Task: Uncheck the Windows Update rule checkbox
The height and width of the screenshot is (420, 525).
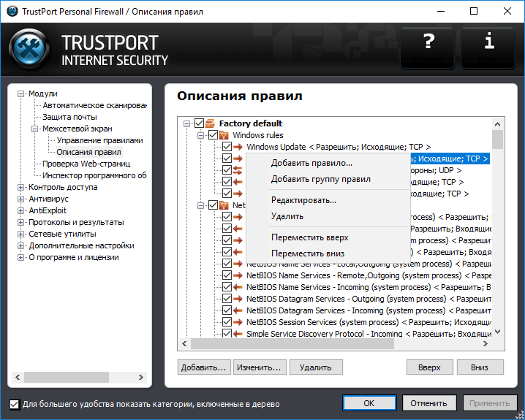Action: [227, 147]
